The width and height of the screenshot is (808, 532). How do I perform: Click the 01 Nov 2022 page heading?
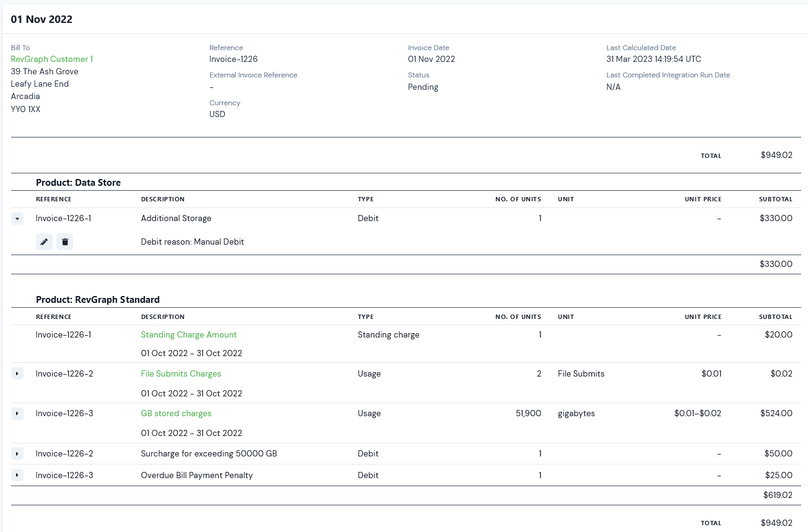(x=41, y=19)
